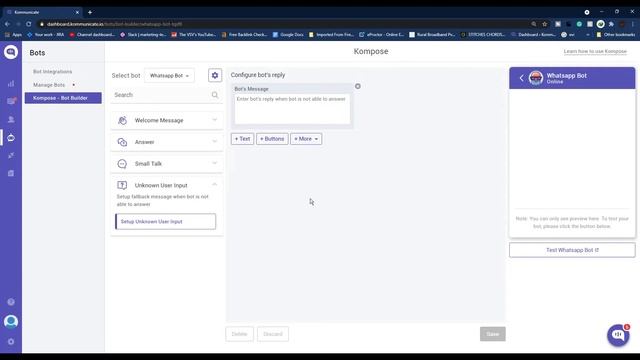640x360 pixels.
Task: Remove the Bot's Message box with X icon
Action: 358,86
